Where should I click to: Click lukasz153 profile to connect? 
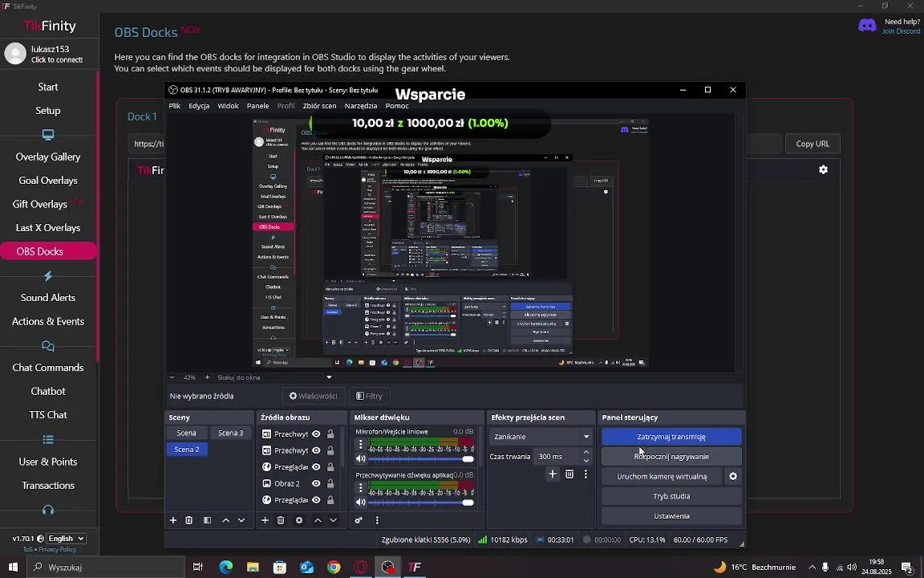click(48, 54)
